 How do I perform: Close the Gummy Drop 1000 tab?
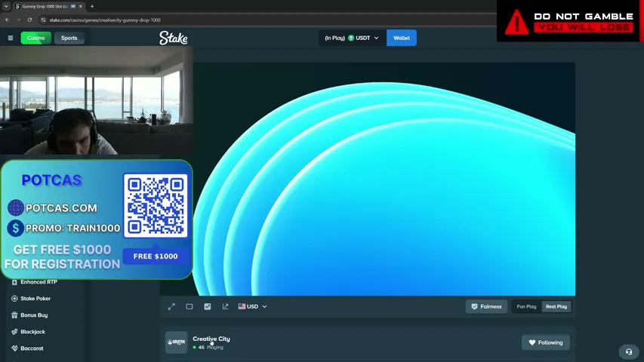tap(81, 6)
